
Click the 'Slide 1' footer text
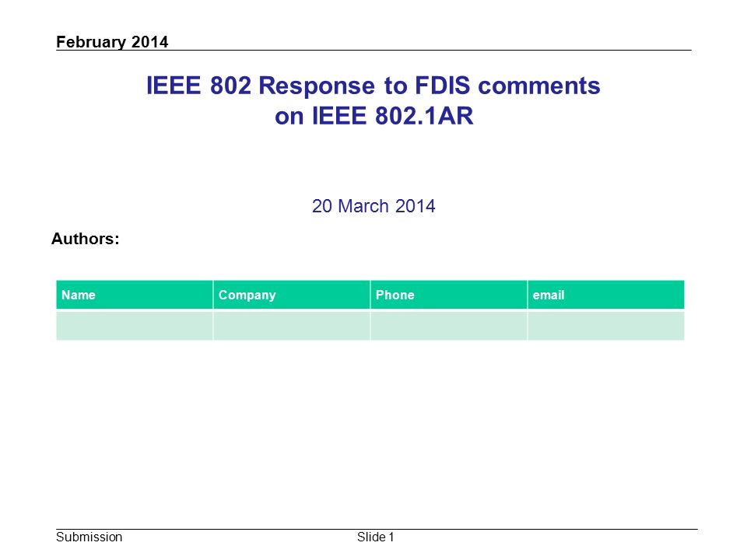pyautogui.click(x=375, y=537)
